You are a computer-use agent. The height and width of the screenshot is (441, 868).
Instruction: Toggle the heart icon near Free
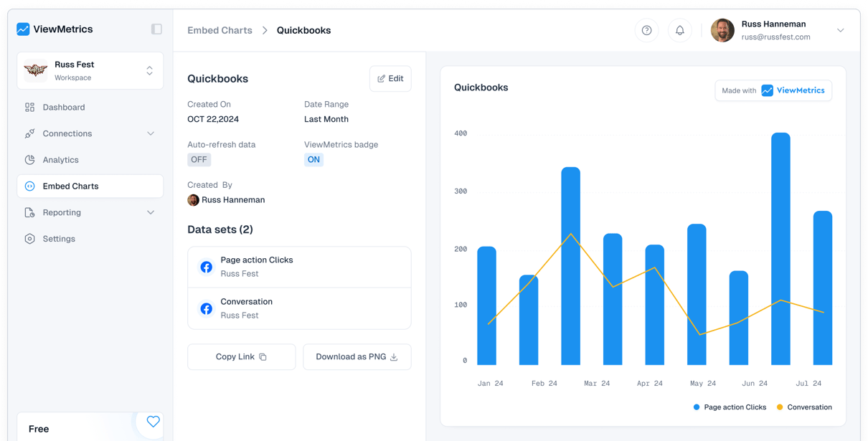(152, 422)
